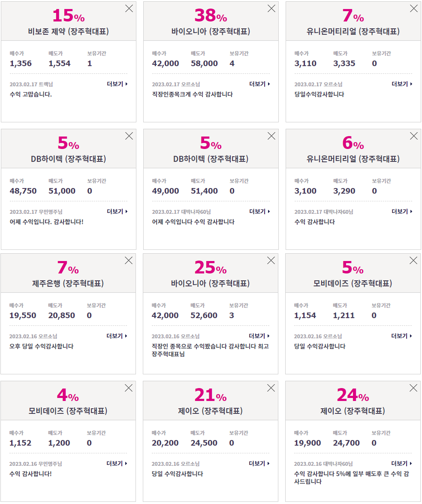Screen dimensions: 422x504
Task: Open review '수익 감사합니다 5%에 일부 매도후'
Action: pyautogui.click(x=352, y=478)
